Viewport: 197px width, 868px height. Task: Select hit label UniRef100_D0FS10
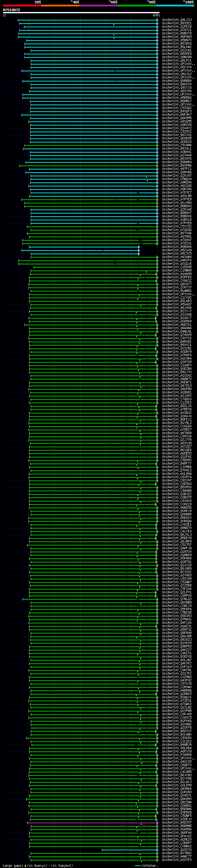point(177,667)
